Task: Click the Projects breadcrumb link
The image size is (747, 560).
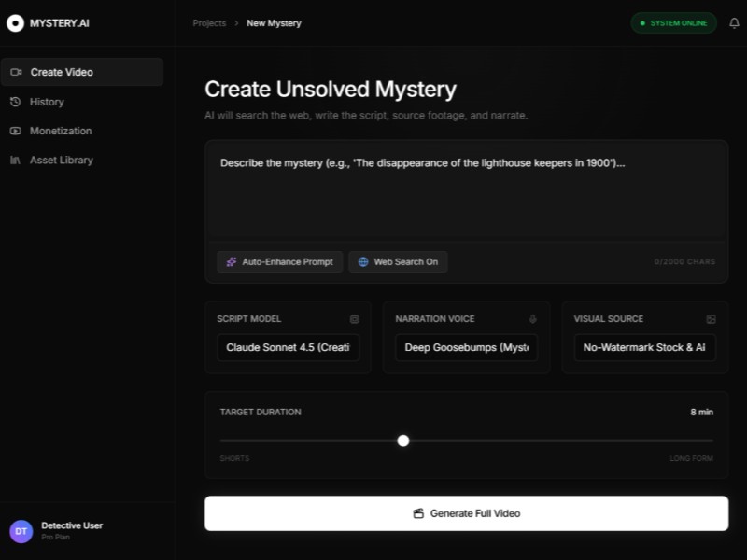Action: [209, 23]
